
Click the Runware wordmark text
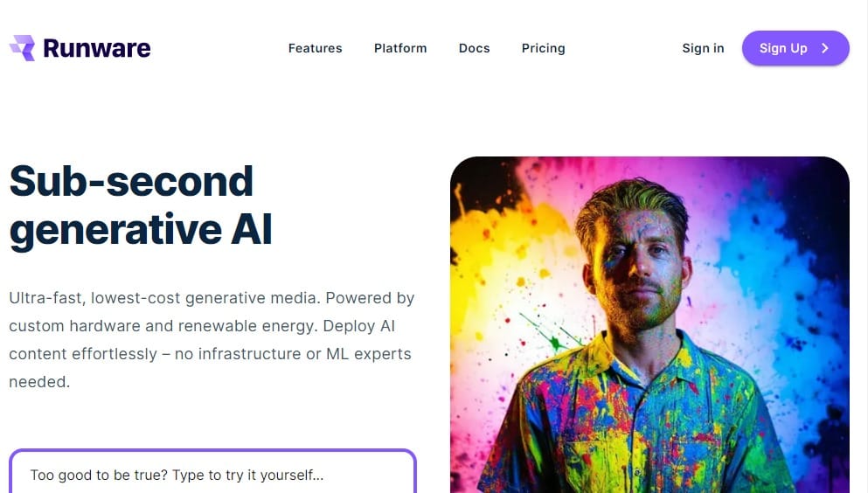click(97, 48)
